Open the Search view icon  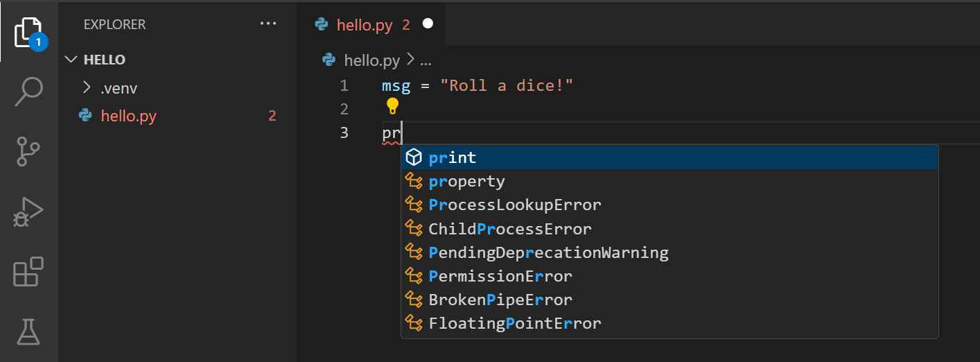tap(29, 92)
